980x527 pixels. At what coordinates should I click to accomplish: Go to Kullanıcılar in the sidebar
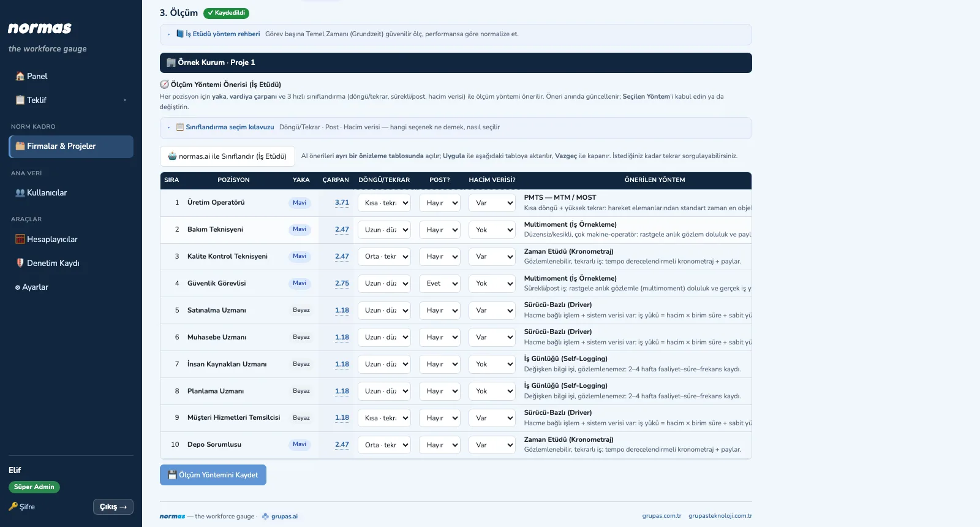click(x=71, y=193)
